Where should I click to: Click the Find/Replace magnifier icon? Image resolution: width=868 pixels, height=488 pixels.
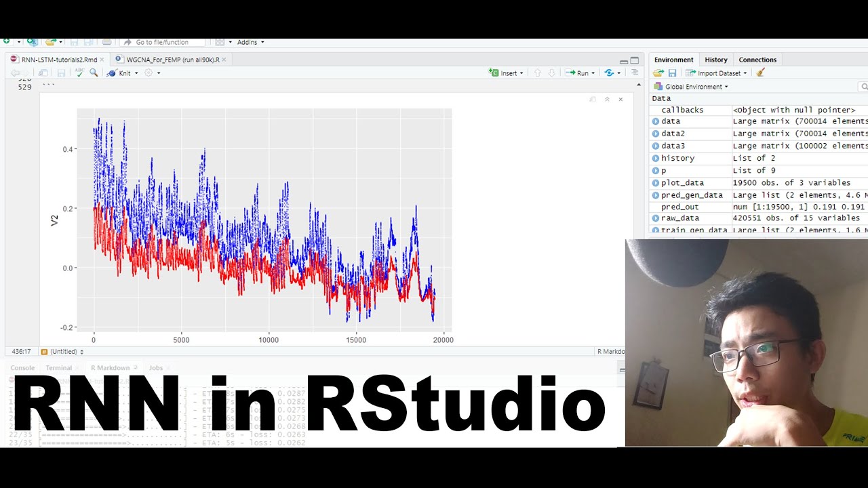(94, 73)
